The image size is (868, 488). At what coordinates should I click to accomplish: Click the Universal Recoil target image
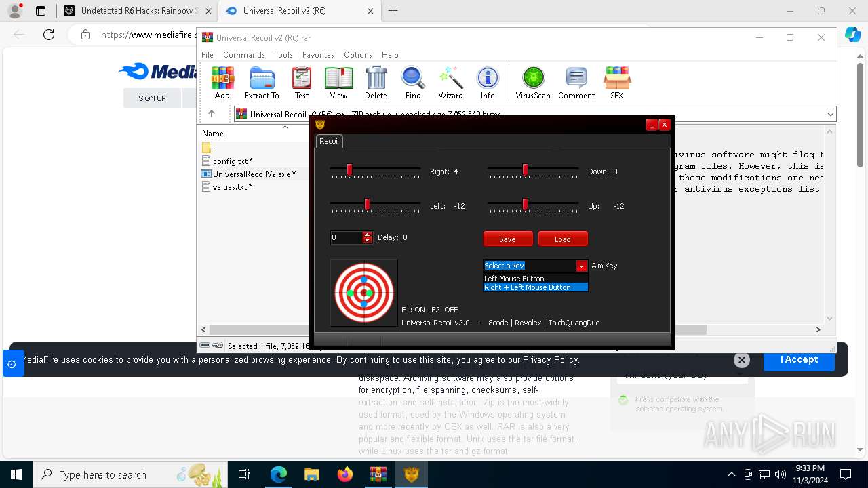point(364,292)
